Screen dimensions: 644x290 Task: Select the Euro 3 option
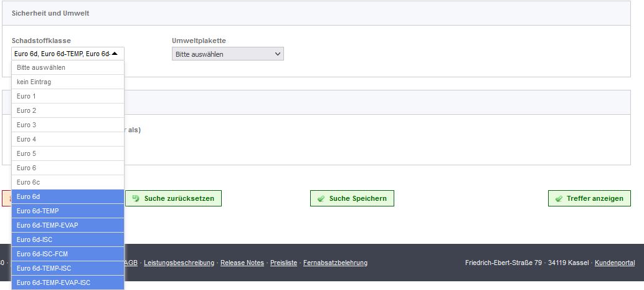68,125
